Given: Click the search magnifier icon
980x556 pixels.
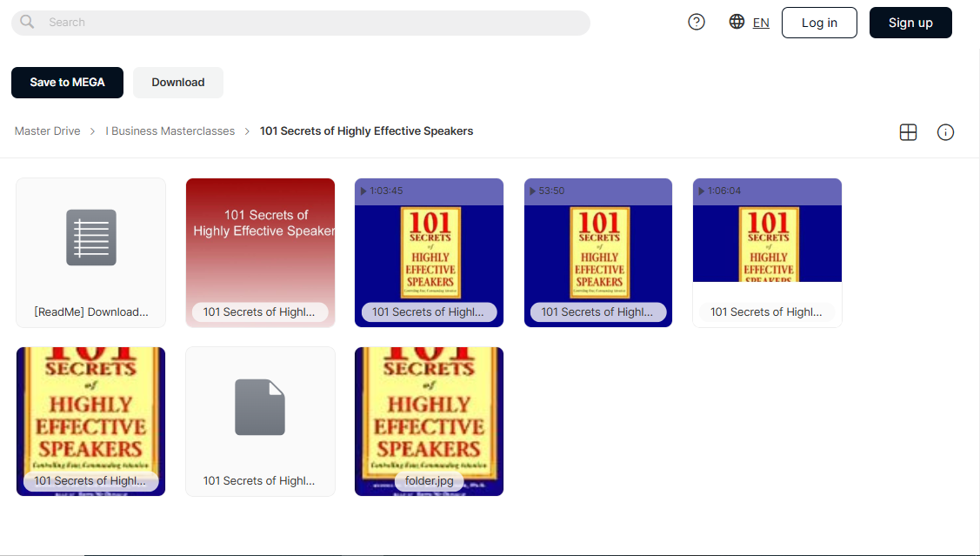Looking at the screenshot, I should pos(27,22).
